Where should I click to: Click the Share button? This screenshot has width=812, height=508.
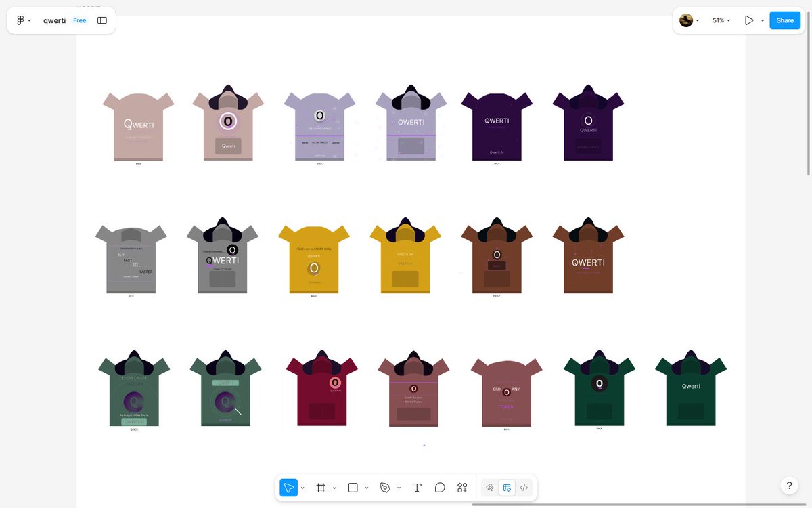point(785,20)
